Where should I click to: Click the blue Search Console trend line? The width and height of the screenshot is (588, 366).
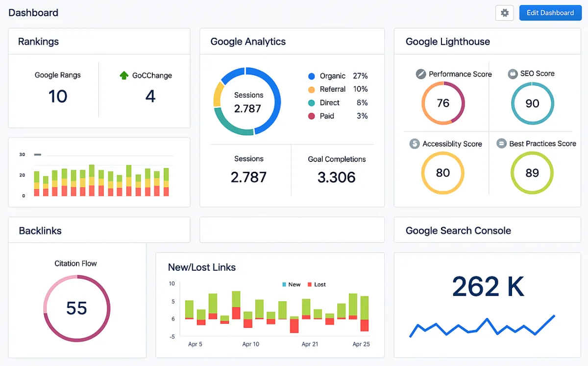tap(482, 326)
